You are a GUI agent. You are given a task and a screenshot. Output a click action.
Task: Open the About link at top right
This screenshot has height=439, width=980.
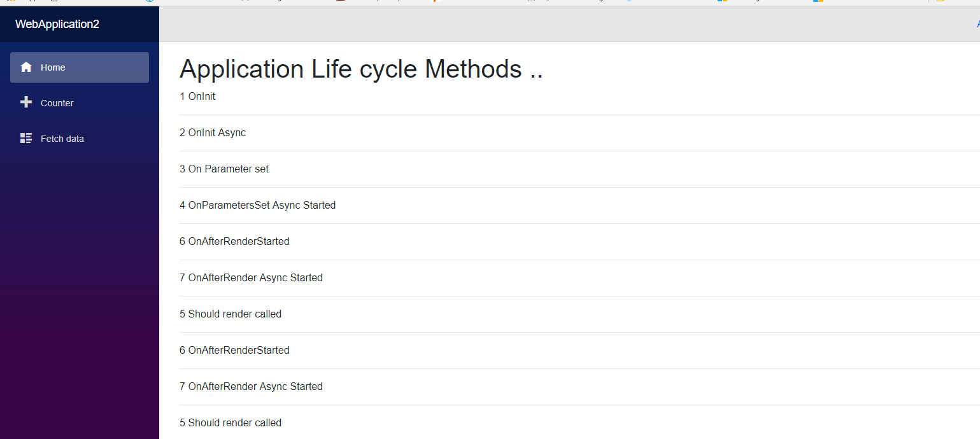tap(977, 24)
